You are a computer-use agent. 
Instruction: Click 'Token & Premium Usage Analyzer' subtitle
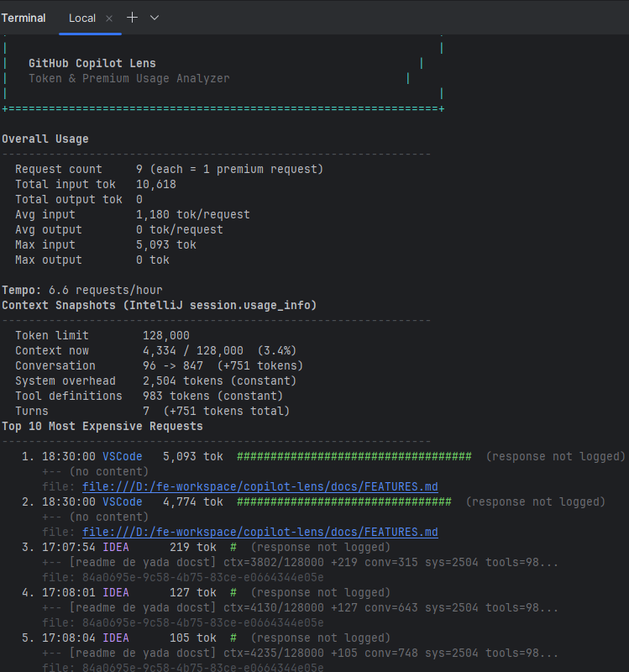pyautogui.click(x=129, y=78)
